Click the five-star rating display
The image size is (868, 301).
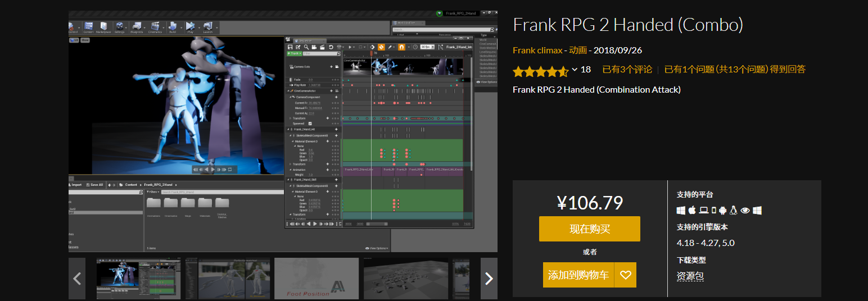540,71
